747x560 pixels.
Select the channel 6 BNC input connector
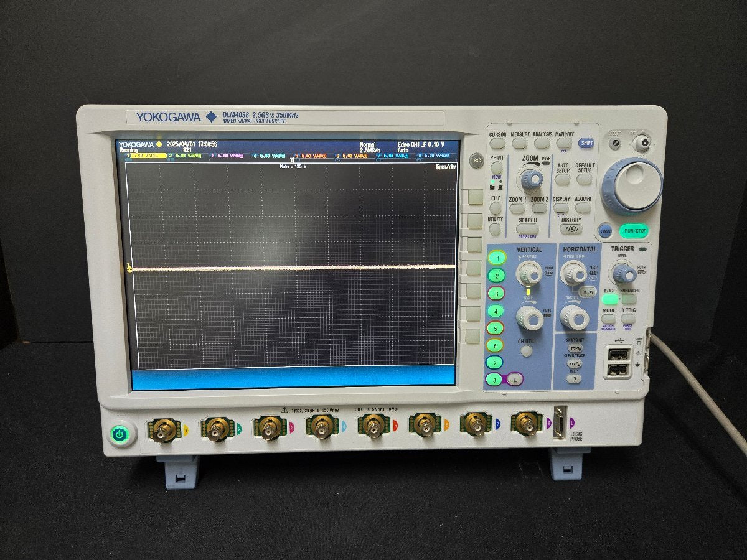(425, 426)
